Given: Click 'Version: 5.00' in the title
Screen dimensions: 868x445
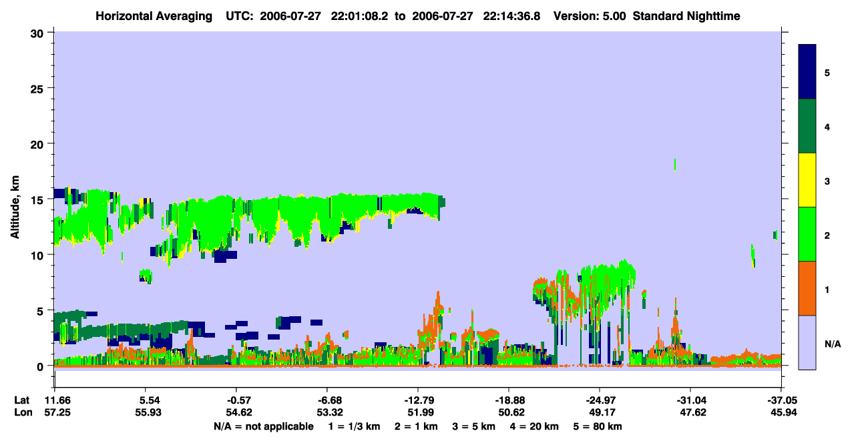Looking at the screenshot, I should 590,15.
